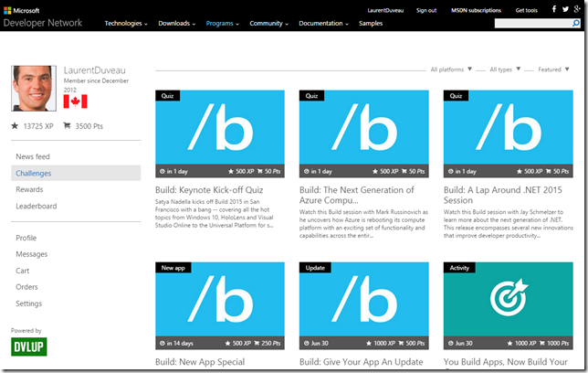Click Build: The Next Generation of Azure title

pyautogui.click(x=357, y=195)
